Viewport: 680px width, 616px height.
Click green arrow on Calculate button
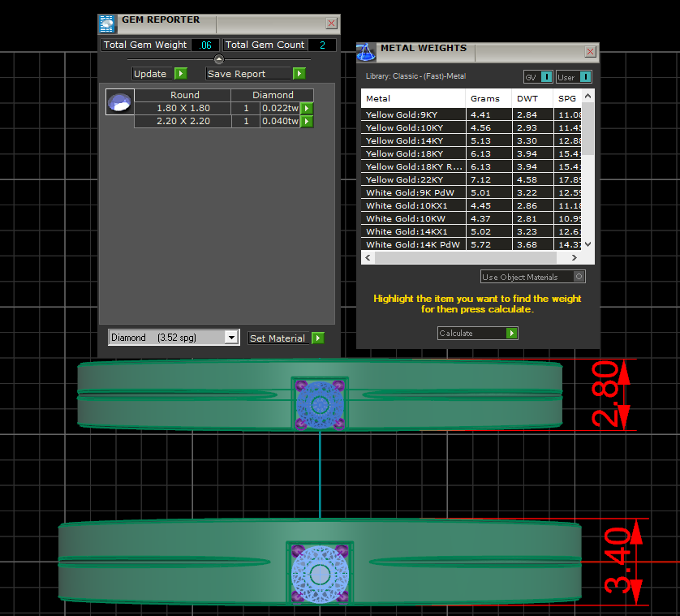tap(511, 333)
